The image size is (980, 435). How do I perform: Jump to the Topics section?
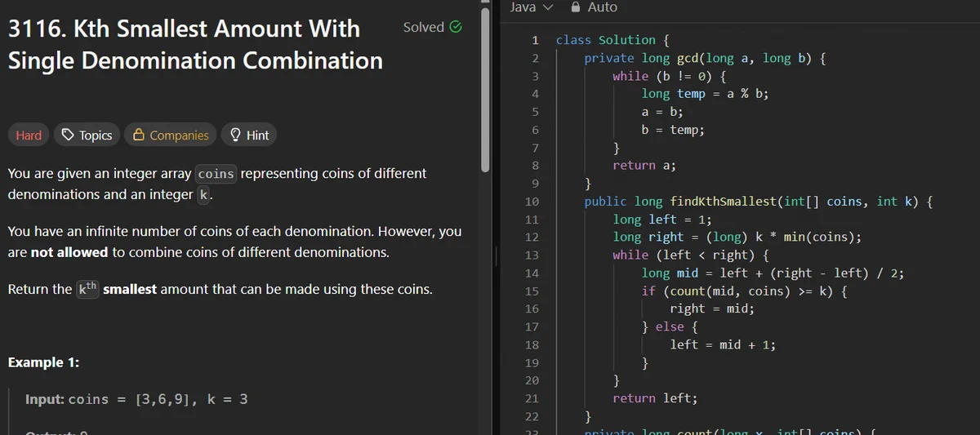[x=87, y=135]
